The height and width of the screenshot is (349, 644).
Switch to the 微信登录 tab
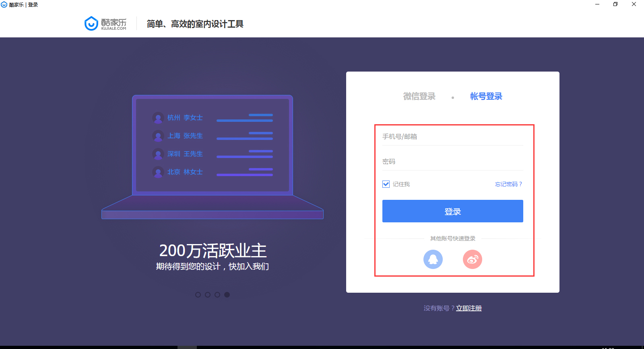pyautogui.click(x=419, y=96)
